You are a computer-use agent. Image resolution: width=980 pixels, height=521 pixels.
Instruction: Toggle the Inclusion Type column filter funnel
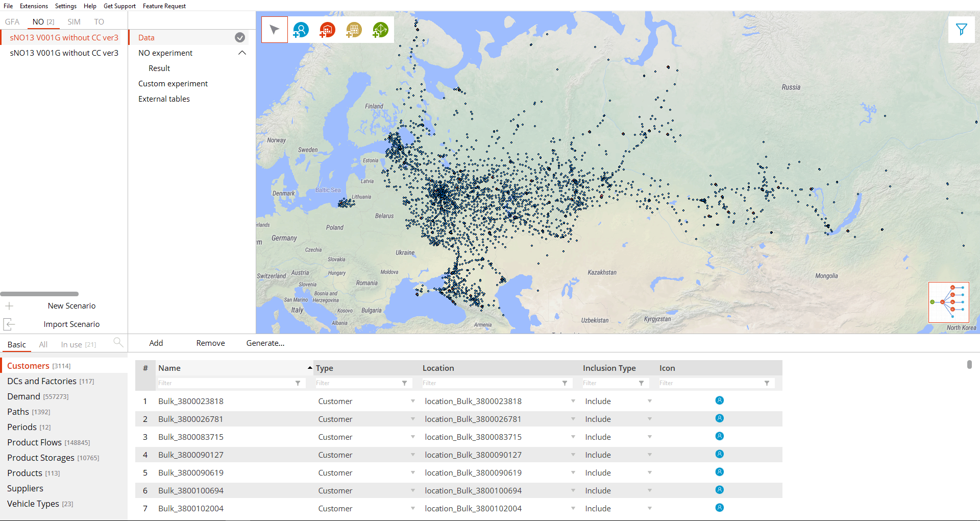641,383
